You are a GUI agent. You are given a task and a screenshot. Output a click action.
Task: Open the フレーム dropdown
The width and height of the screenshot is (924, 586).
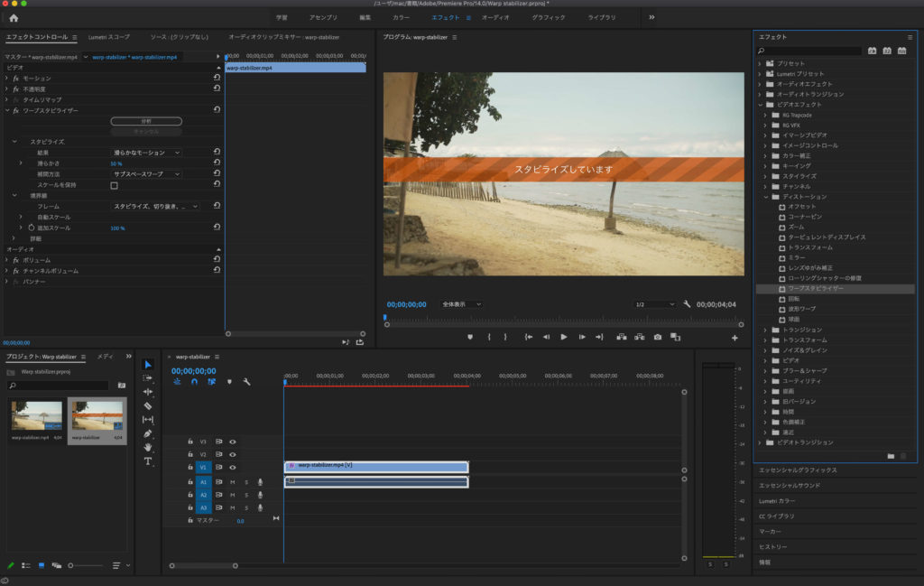[155, 207]
